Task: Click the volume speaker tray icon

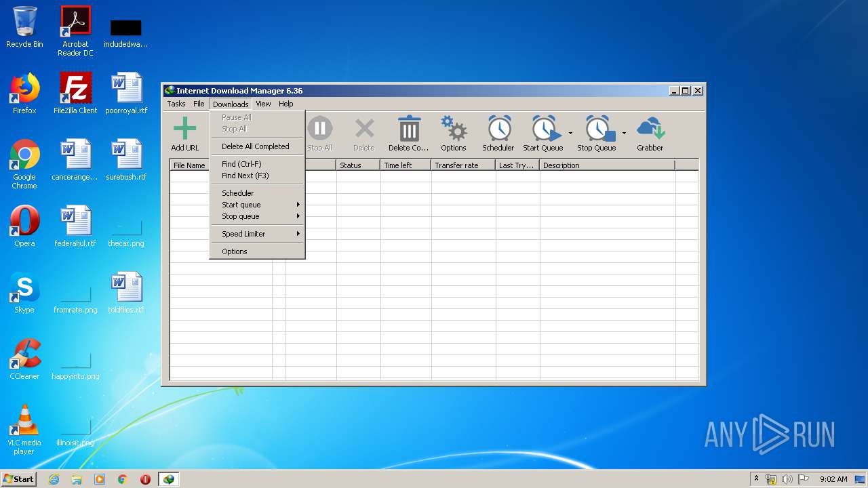Action: pos(787,479)
